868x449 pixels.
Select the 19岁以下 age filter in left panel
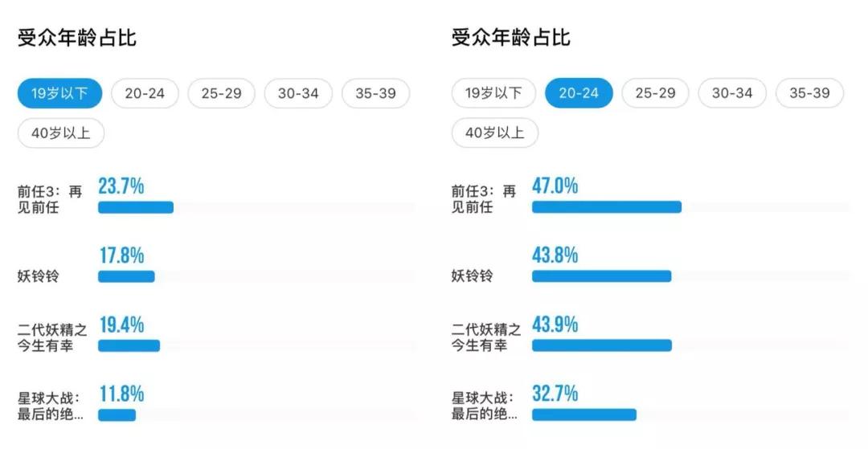59,93
